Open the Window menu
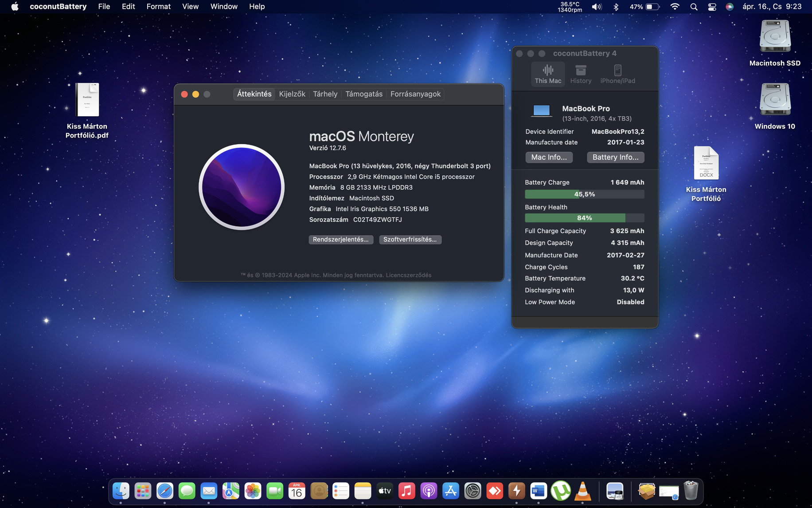Viewport: 812px width, 508px height. click(223, 7)
